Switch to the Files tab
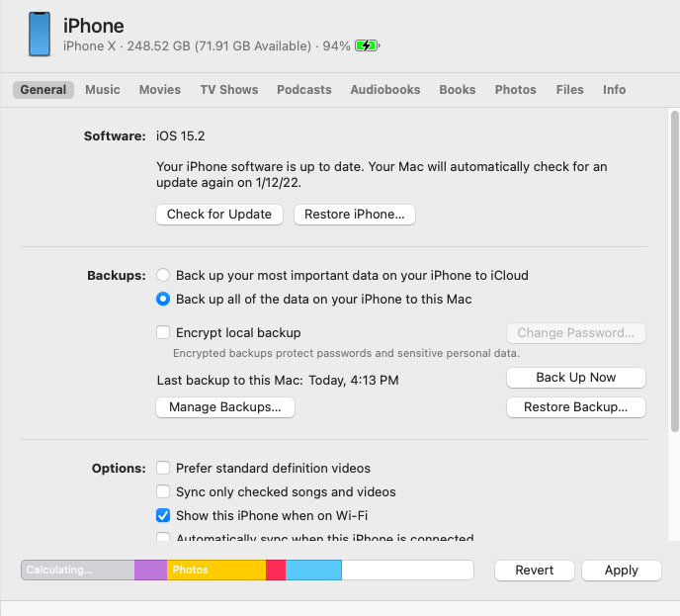The image size is (680, 616). (x=570, y=90)
